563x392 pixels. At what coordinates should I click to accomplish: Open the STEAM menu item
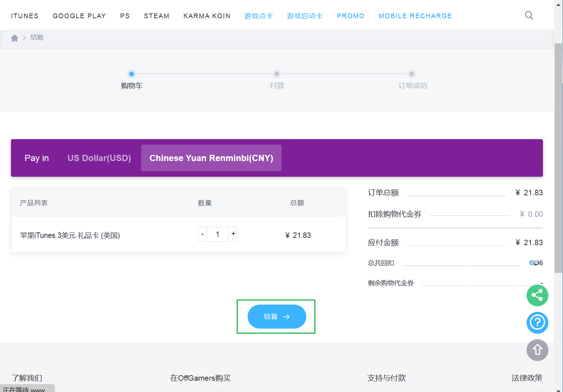pos(156,16)
